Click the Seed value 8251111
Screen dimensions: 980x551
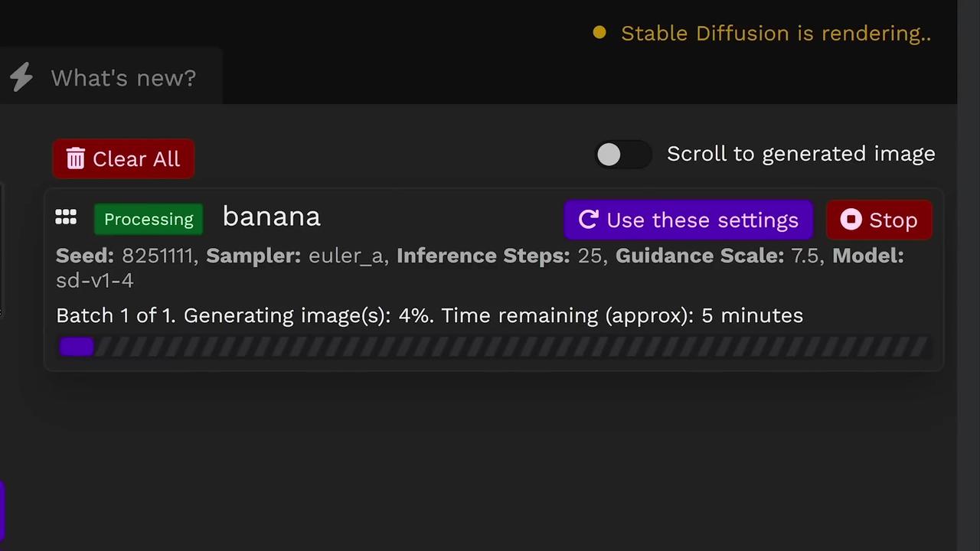pyautogui.click(x=158, y=256)
